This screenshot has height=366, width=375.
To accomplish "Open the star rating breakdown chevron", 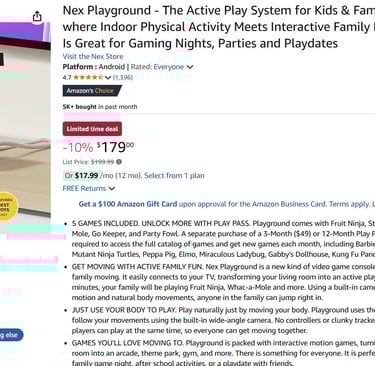I will [108, 78].
